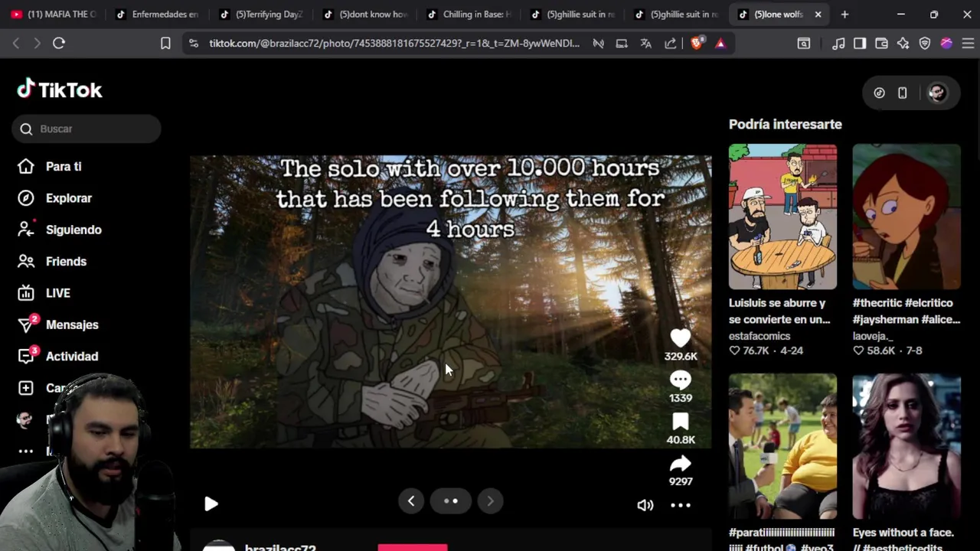Click the upload plus icon in the sidebar
Viewport: 980px width, 551px height.
click(25, 388)
